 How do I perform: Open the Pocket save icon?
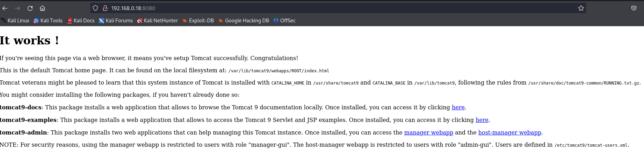[634, 8]
